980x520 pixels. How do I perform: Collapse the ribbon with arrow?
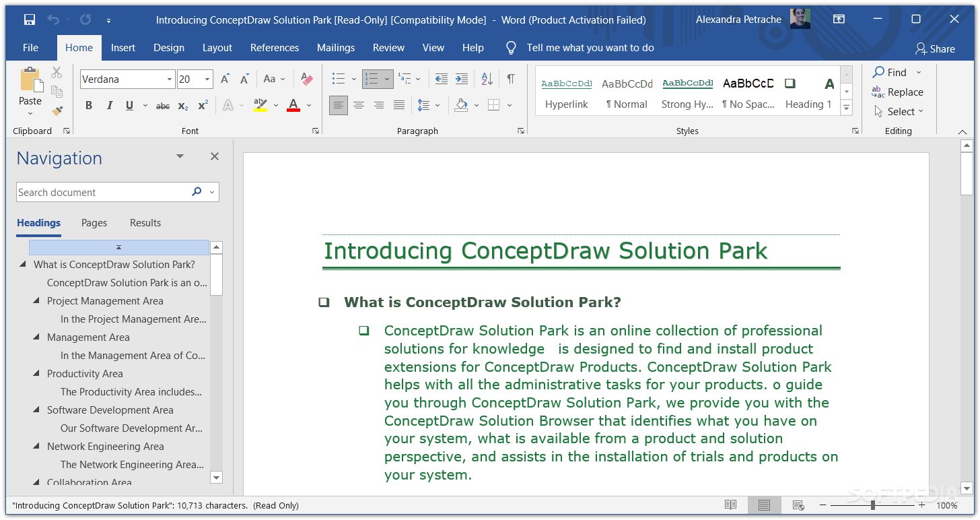click(961, 131)
